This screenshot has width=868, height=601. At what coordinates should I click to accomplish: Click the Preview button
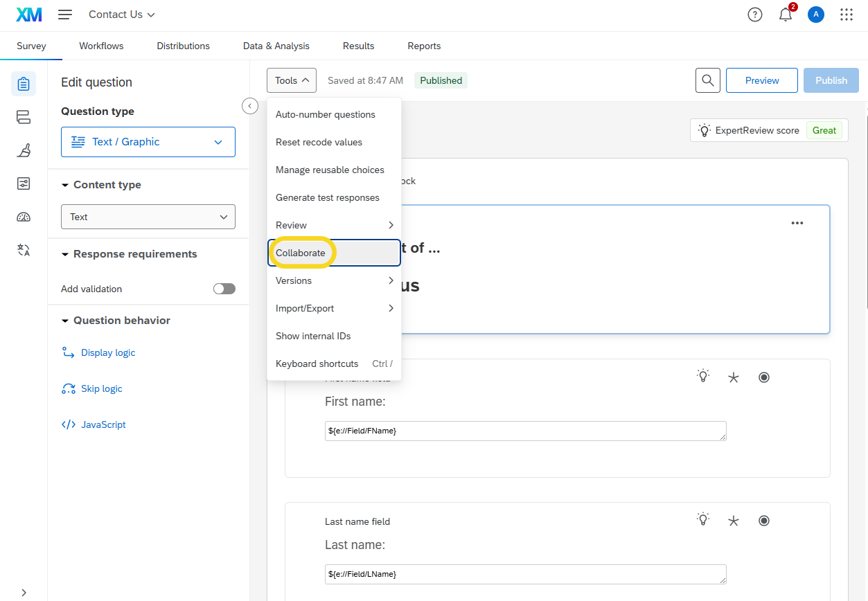[761, 80]
